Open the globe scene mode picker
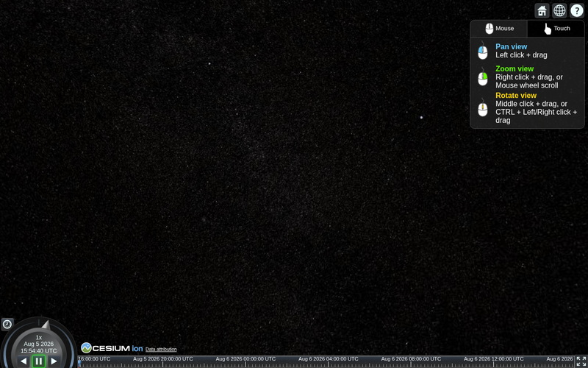 point(559,10)
